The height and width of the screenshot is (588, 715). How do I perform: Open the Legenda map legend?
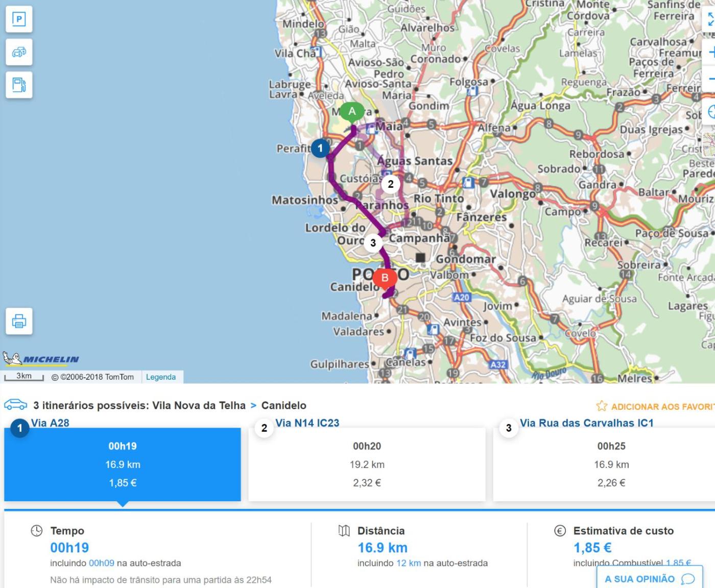coord(161,377)
